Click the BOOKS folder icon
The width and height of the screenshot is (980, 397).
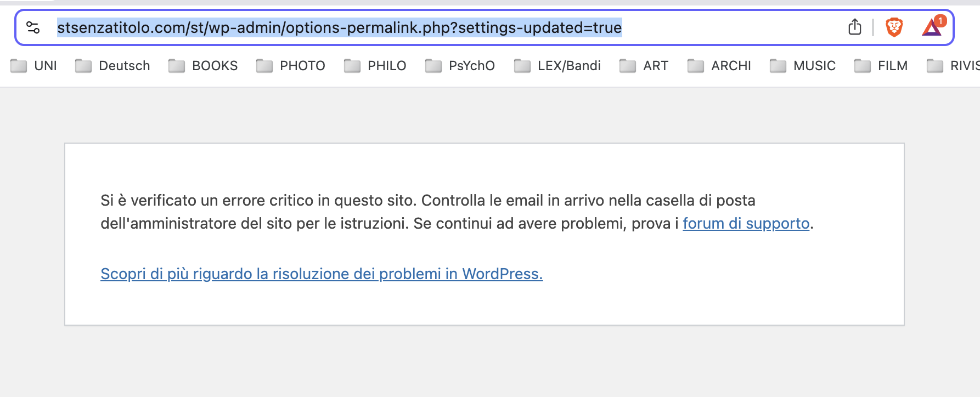pyautogui.click(x=177, y=66)
